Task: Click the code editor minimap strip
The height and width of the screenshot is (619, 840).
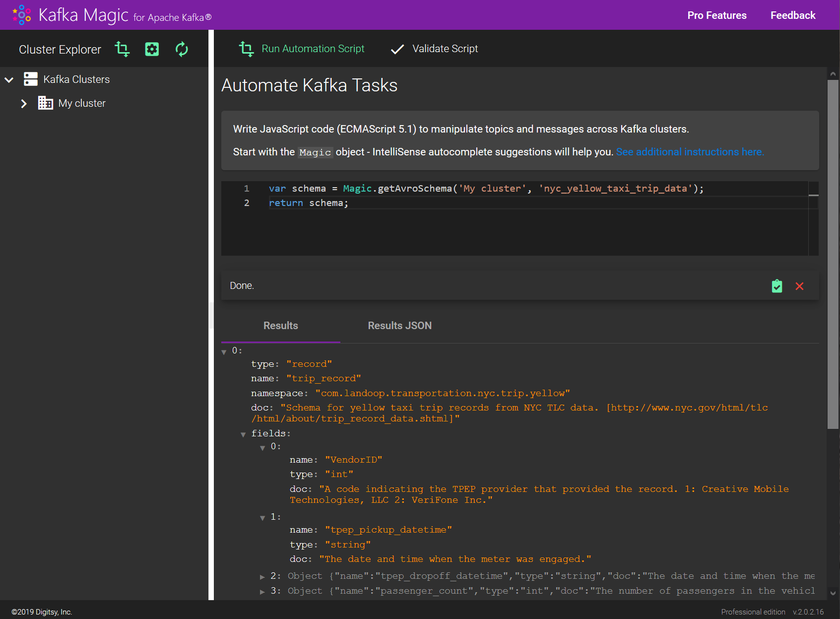Action: [x=813, y=218]
